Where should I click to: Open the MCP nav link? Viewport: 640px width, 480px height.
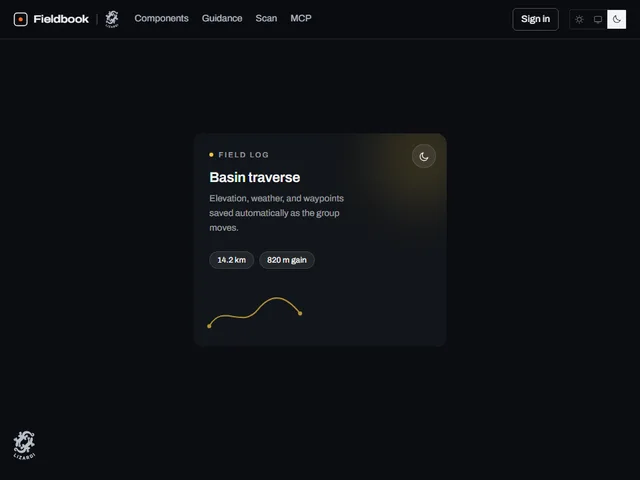click(x=301, y=18)
